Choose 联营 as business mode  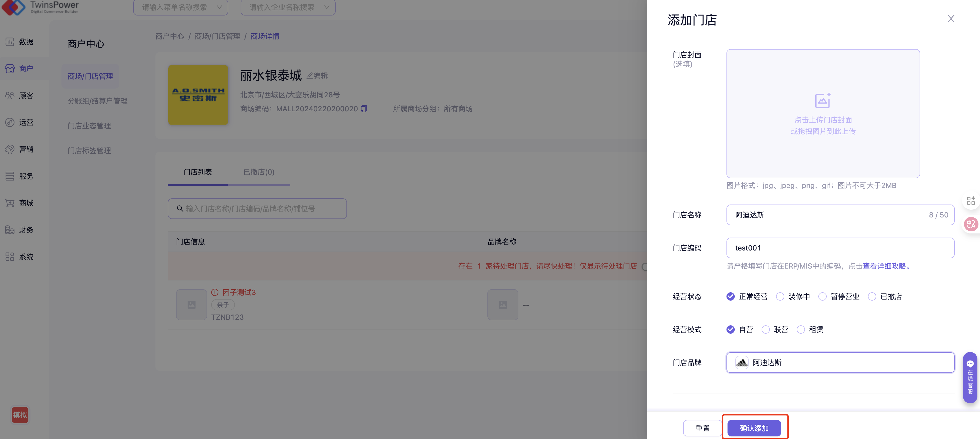click(765, 330)
